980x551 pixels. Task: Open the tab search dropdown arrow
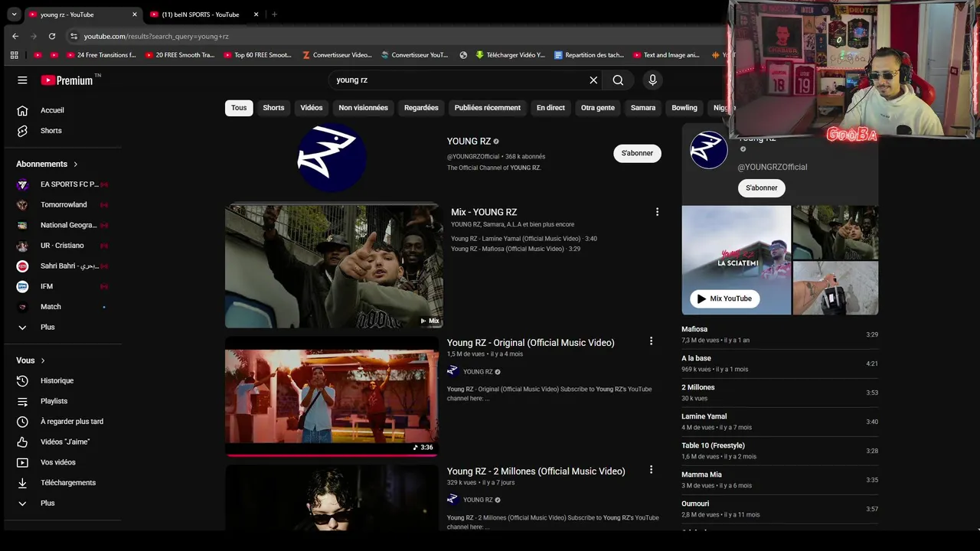[14, 14]
